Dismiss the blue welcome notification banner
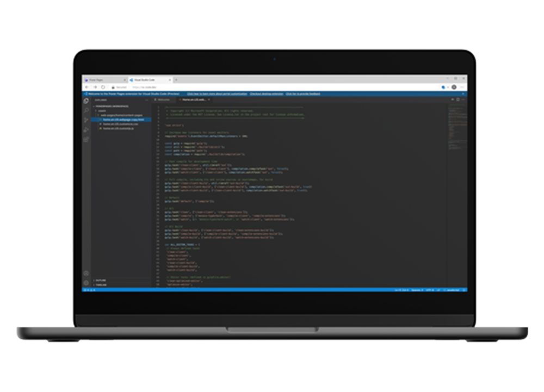The image size is (544, 392). [x=463, y=94]
